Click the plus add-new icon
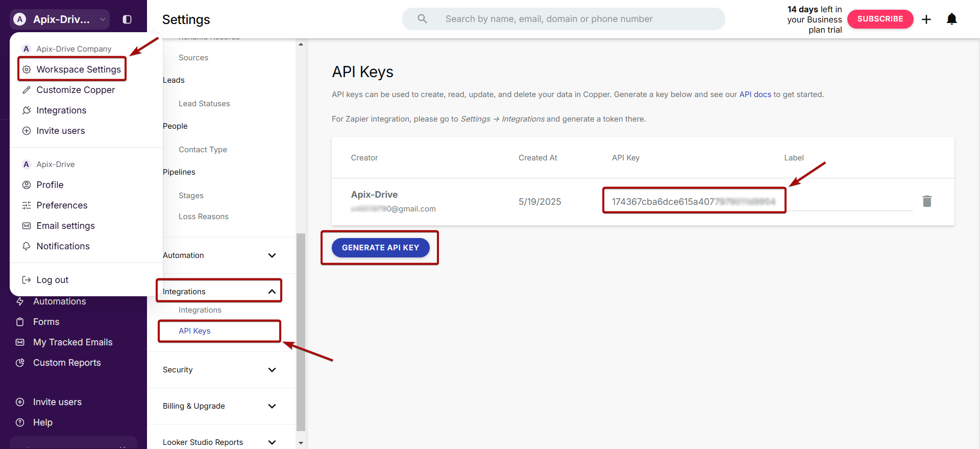The height and width of the screenshot is (449, 980). pyautogui.click(x=926, y=19)
